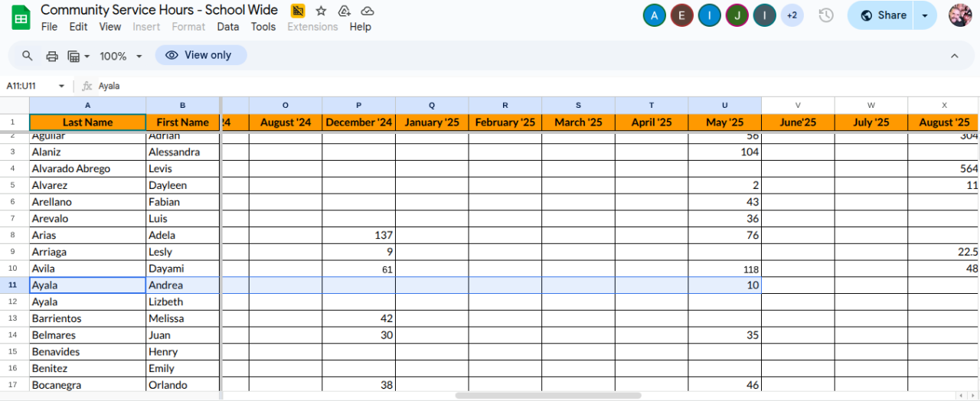This screenshot has width=980, height=401.
Task: Click the yellow slides icon next to title
Action: tap(298, 11)
